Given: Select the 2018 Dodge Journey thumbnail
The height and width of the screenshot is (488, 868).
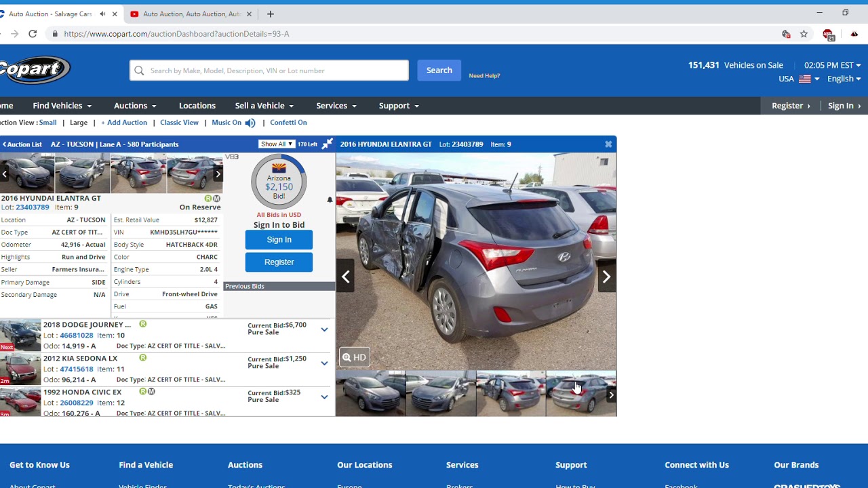Looking at the screenshot, I should tap(20, 335).
